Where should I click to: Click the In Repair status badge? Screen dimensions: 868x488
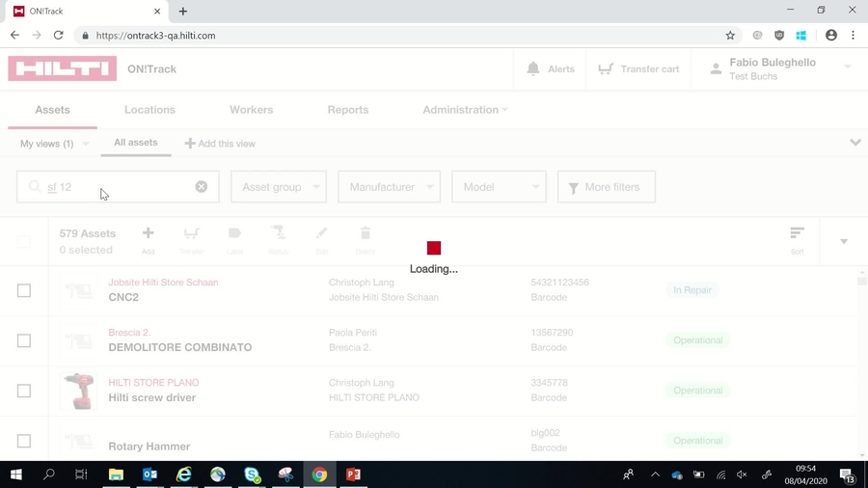(x=692, y=290)
